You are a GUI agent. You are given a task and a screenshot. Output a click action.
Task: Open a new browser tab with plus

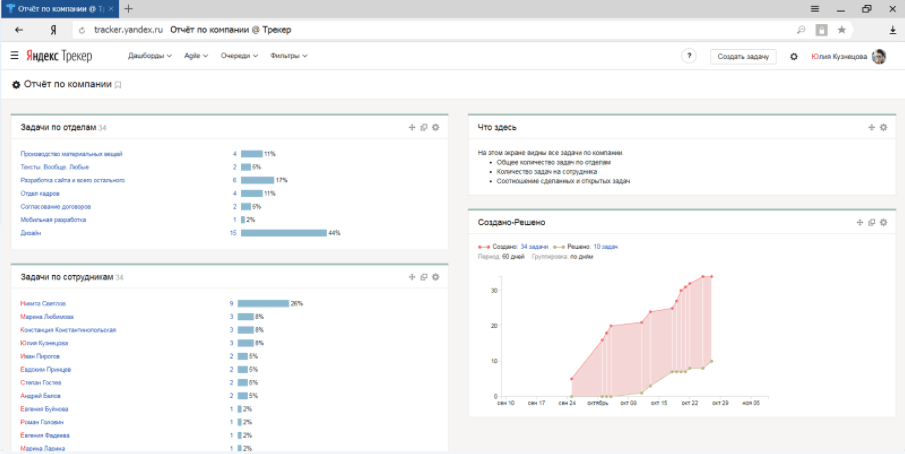tap(129, 9)
